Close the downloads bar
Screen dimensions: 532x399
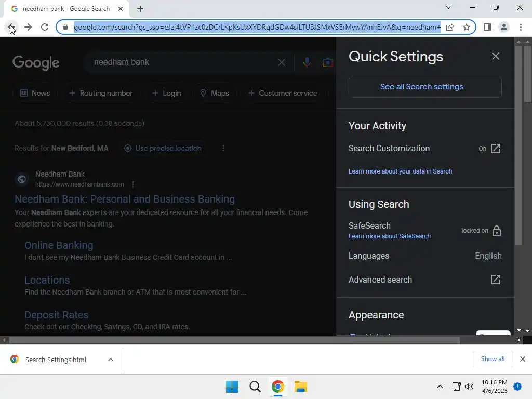[x=523, y=359]
